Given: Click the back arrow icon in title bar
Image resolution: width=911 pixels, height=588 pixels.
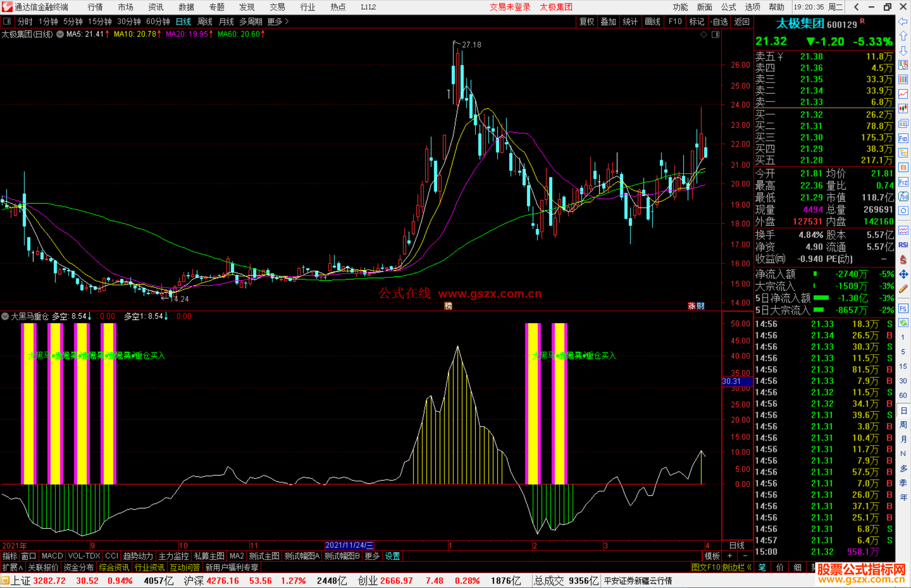Looking at the screenshot, I should click(856, 7).
